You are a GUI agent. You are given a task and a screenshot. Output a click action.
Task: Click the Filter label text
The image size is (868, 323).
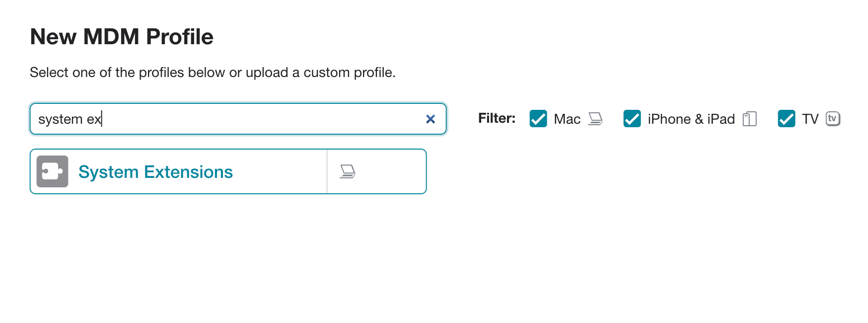(497, 118)
